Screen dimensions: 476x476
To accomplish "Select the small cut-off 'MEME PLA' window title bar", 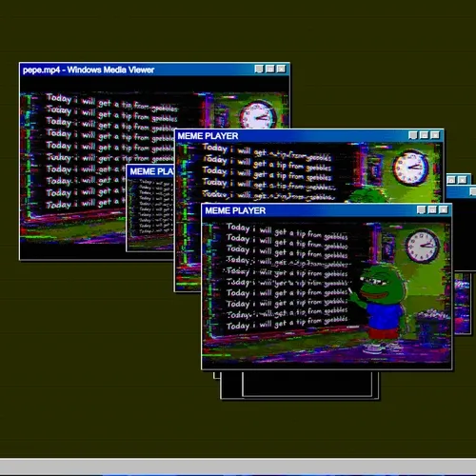I will pos(150,171).
